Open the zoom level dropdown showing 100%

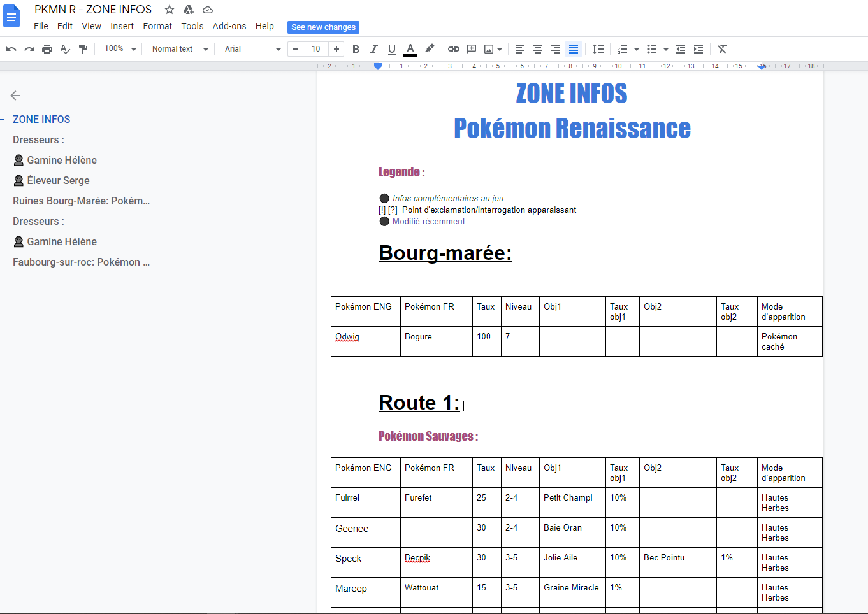point(120,49)
